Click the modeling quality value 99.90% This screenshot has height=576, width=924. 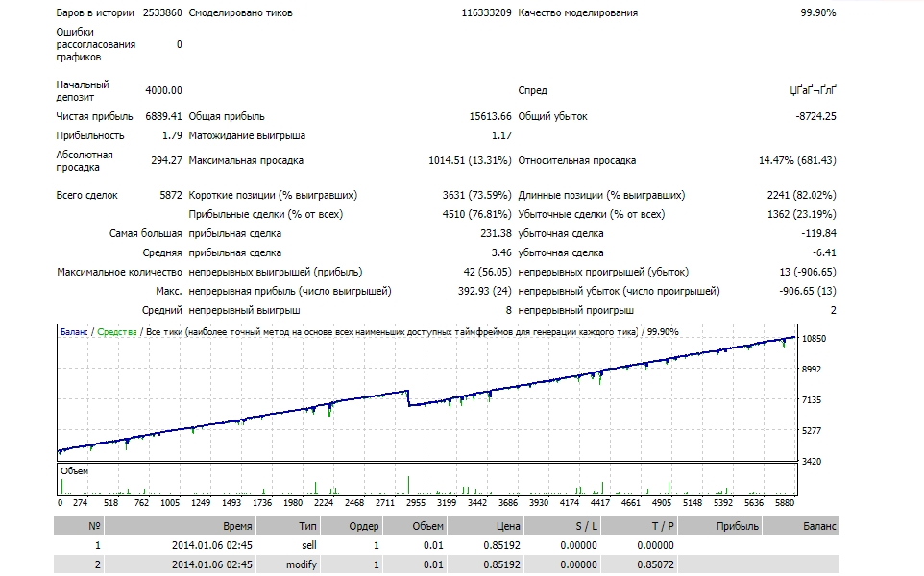pos(818,12)
